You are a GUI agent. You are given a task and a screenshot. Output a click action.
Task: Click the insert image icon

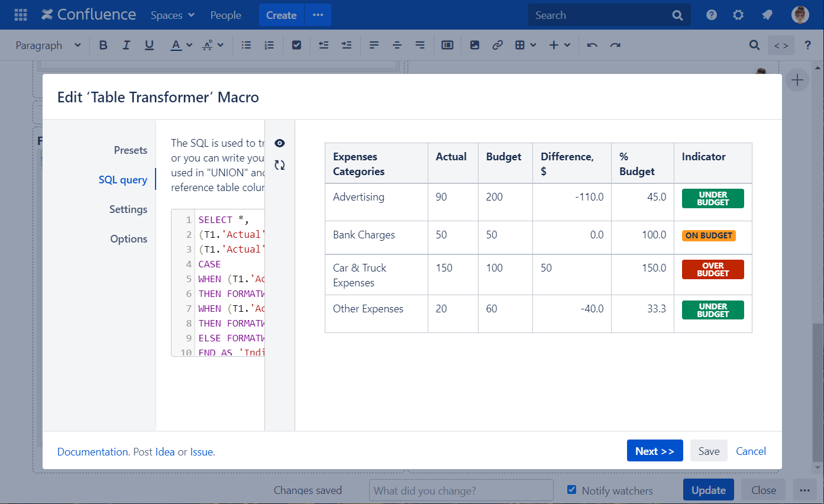pos(474,45)
